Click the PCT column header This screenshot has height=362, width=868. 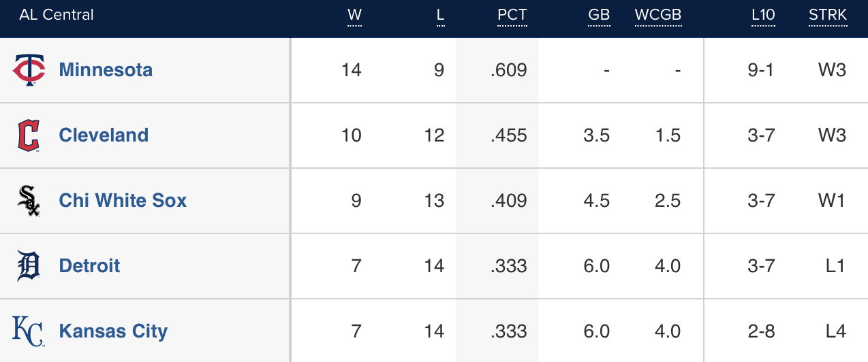click(512, 15)
